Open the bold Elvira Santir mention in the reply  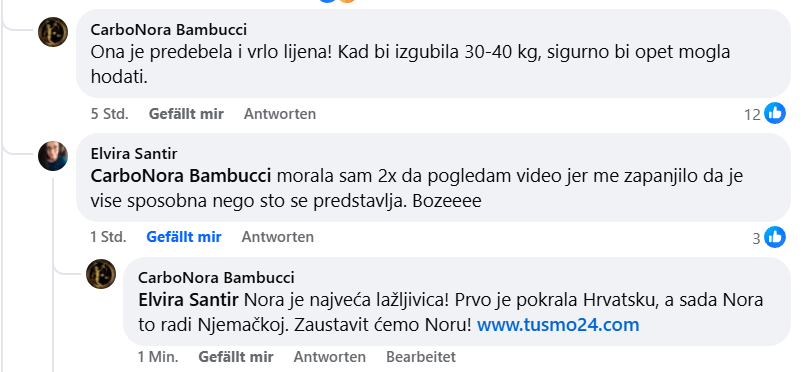pos(188,300)
